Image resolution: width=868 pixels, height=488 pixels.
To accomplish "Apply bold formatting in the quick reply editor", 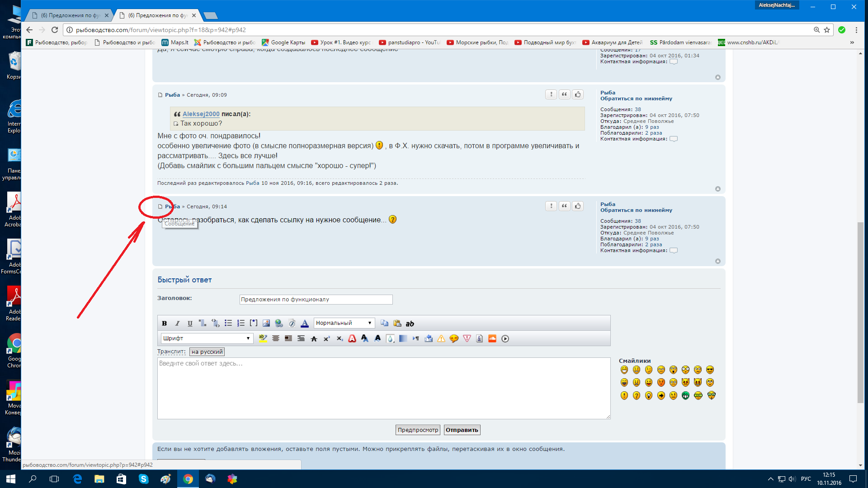I will (165, 323).
